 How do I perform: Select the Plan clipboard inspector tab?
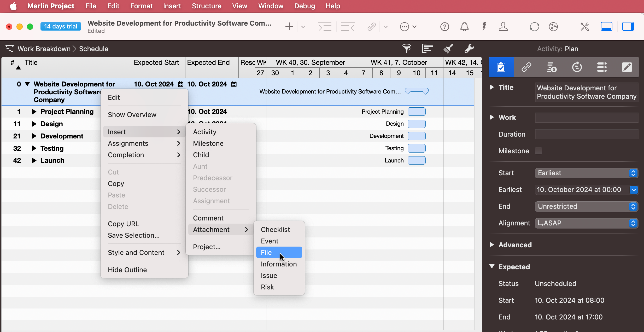point(501,67)
